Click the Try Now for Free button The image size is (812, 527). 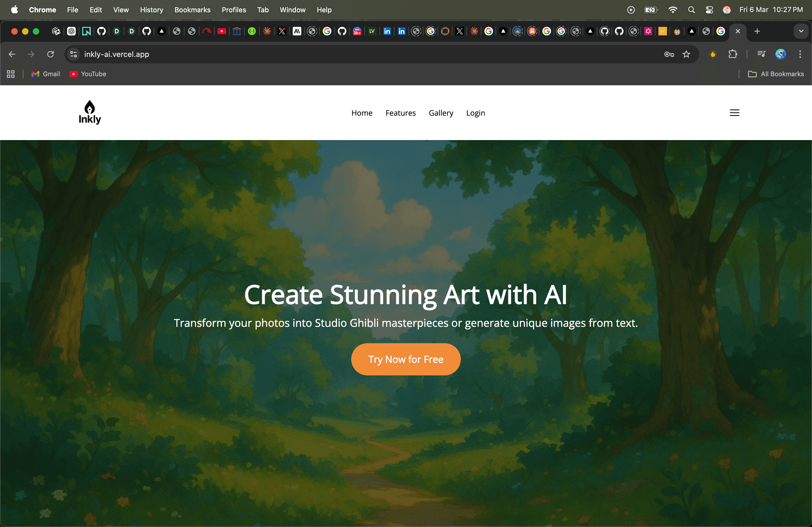point(406,359)
